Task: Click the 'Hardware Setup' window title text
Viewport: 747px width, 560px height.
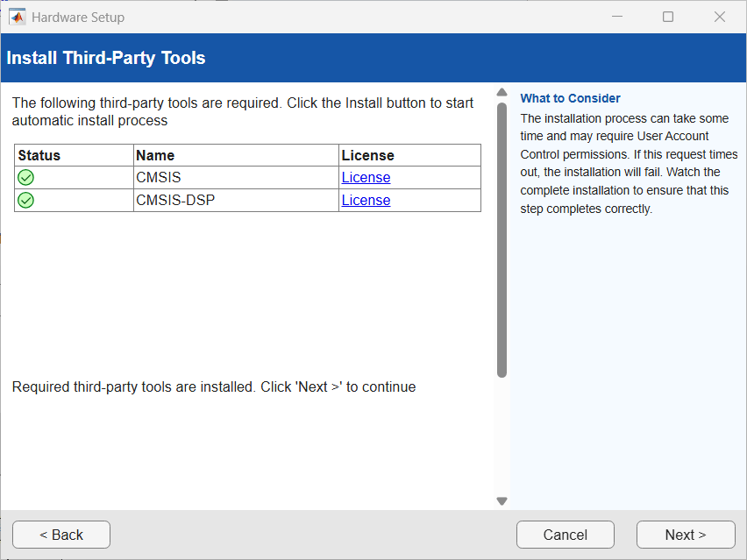Action: point(78,18)
